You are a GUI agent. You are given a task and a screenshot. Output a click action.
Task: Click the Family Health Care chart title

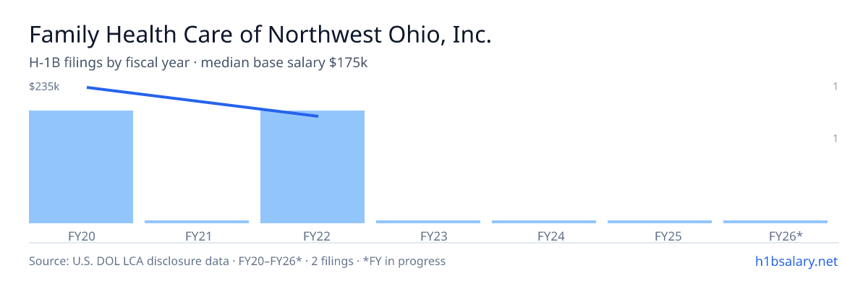click(260, 35)
